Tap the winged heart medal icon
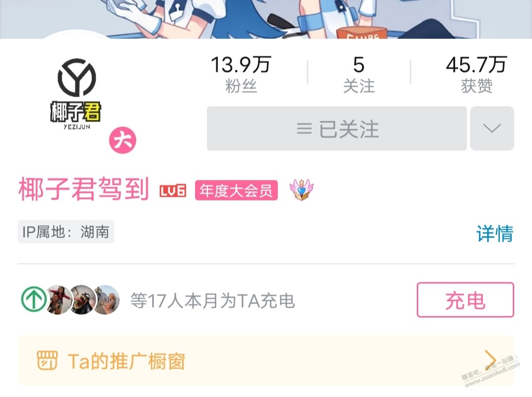The width and height of the screenshot is (532, 397). [301, 190]
